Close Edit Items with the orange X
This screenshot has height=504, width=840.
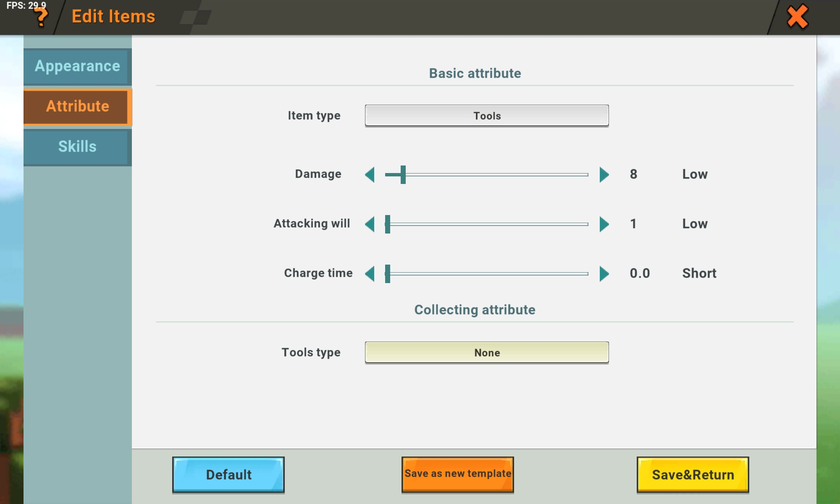click(797, 17)
